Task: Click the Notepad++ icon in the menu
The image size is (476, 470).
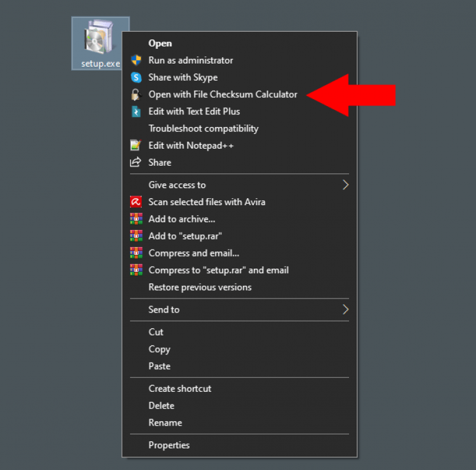Action: 136,145
